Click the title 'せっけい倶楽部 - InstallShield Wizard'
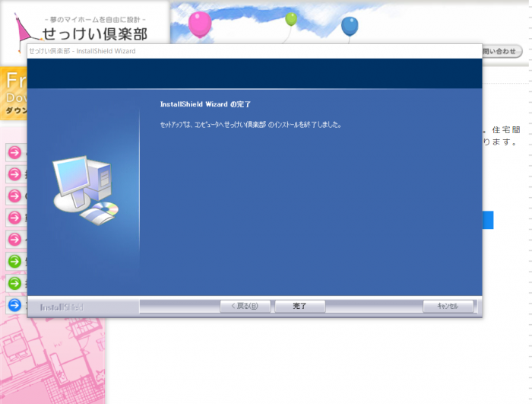 click(x=82, y=51)
